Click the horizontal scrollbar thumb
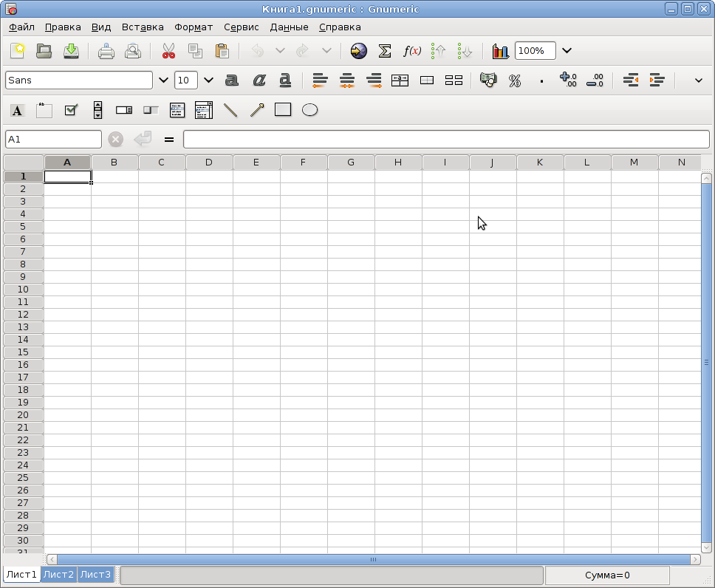The height and width of the screenshot is (588, 715). click(374, 559)
